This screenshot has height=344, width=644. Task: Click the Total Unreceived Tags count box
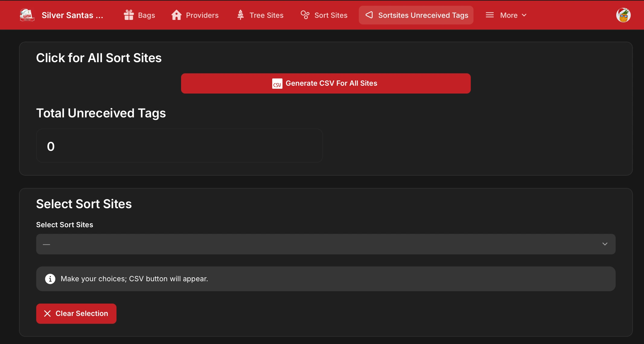179,146
